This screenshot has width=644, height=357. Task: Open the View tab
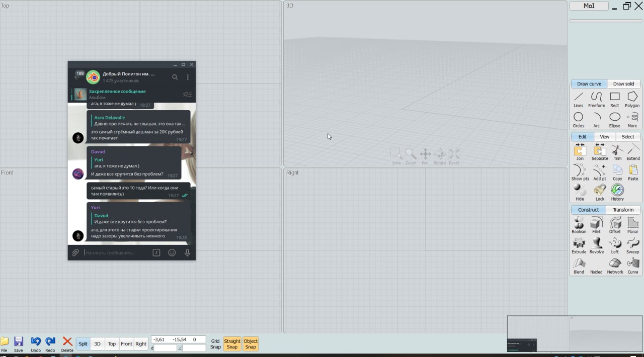click(605, 137)
